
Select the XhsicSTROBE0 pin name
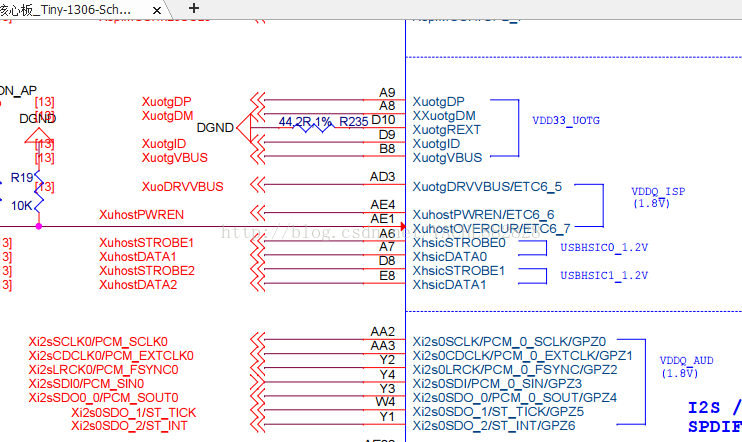click(459, 243)
